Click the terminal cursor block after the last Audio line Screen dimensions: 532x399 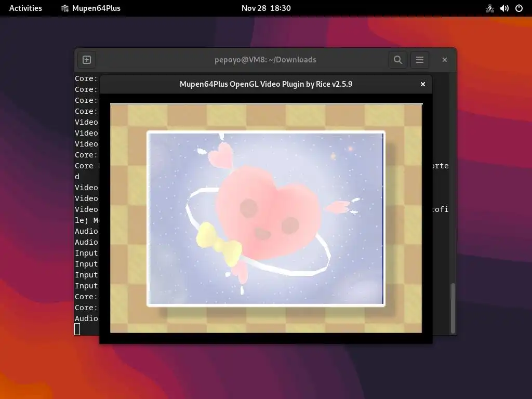[77, 329]
